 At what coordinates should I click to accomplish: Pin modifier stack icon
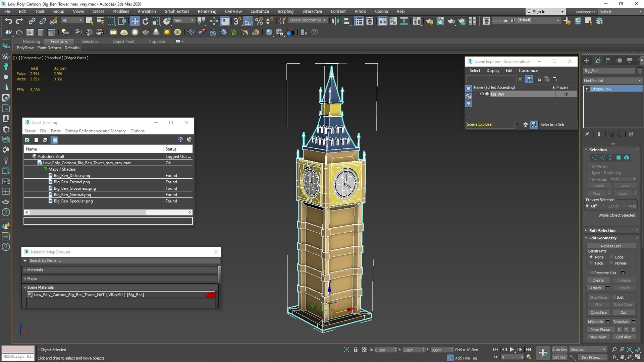(x=587, y=134)
